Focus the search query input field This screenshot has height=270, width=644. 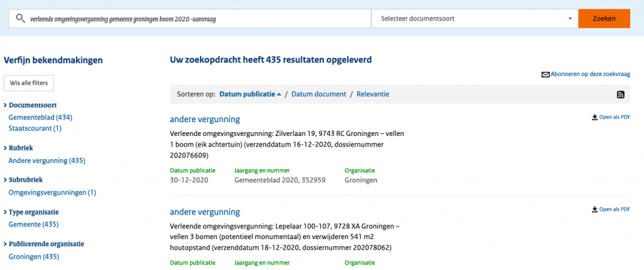tap(190, 18)
